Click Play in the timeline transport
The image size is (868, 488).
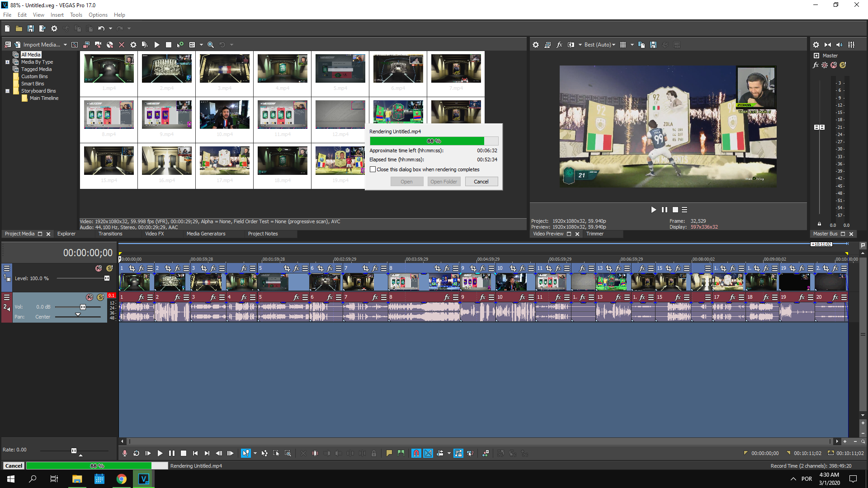(160, 453)
